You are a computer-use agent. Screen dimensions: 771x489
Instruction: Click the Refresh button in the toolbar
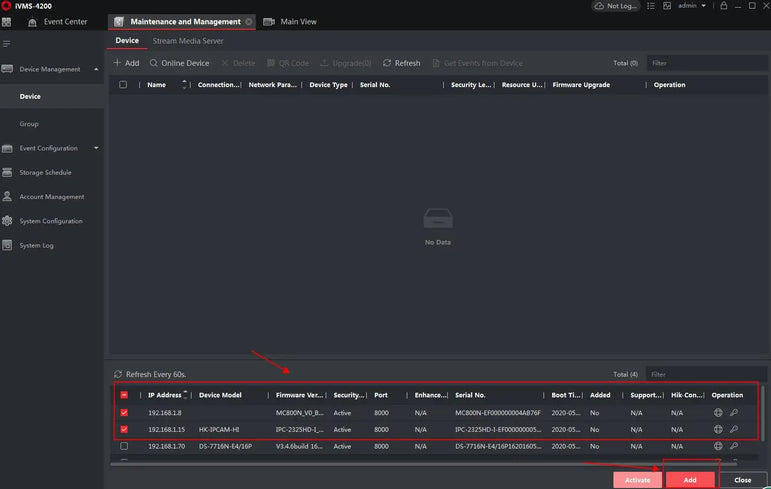tap(402, 63)
